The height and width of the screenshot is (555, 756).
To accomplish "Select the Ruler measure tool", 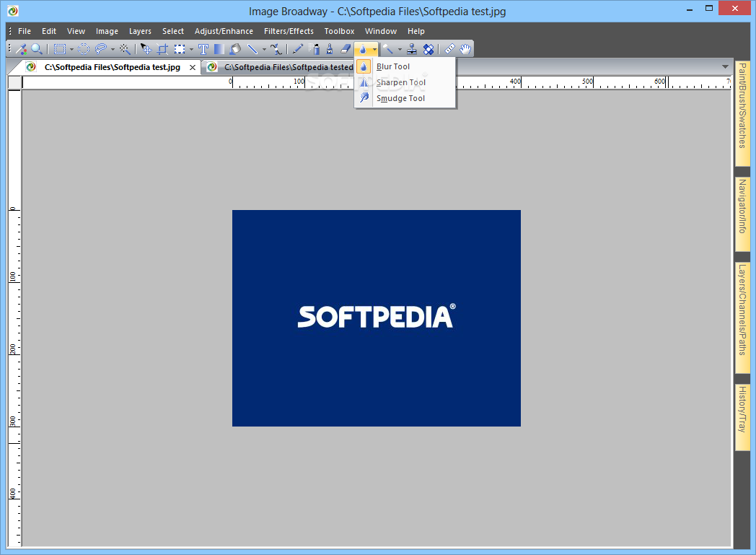I will (449, 48).
